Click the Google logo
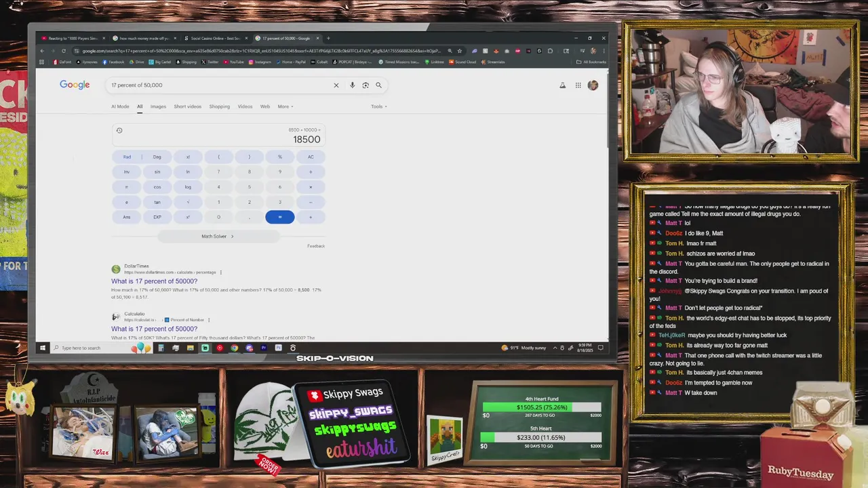 point(75,85)
